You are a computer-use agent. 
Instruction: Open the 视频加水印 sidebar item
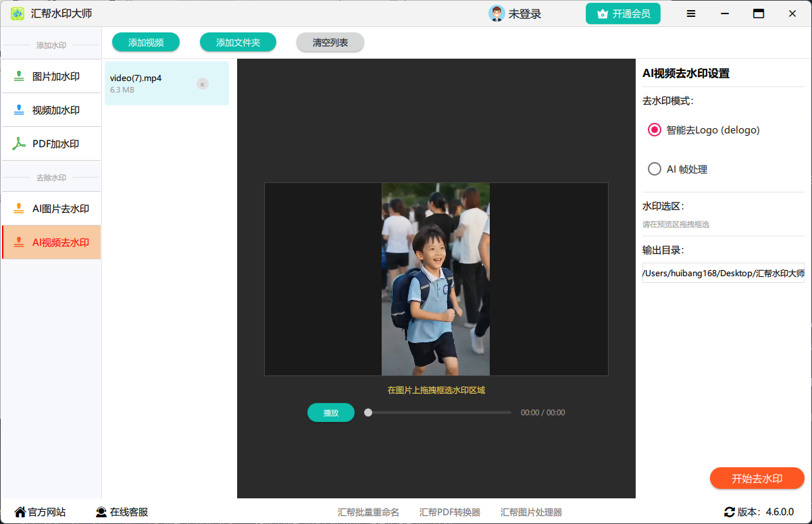pos(51,110)
